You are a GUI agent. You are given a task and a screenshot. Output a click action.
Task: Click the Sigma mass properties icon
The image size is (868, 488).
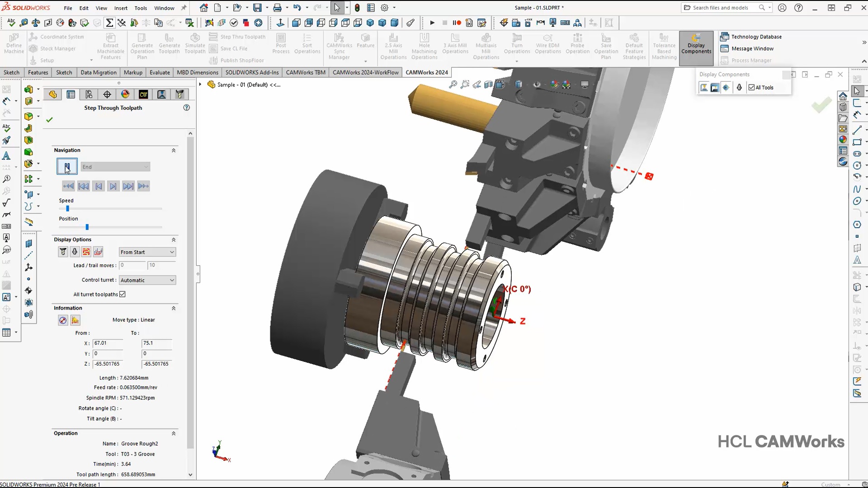pos(109,23)
